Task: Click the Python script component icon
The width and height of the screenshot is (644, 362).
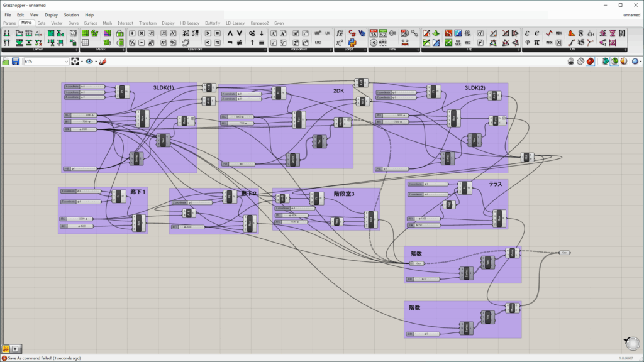Action: click(x=353, y=43)
